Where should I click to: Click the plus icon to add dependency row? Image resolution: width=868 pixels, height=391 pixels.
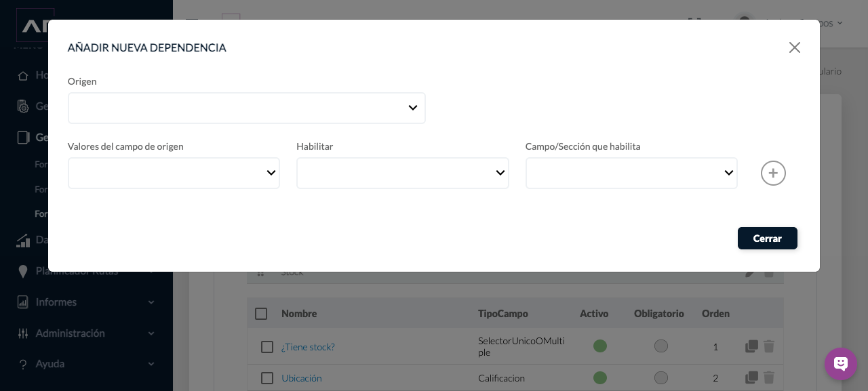coord(773,173)
